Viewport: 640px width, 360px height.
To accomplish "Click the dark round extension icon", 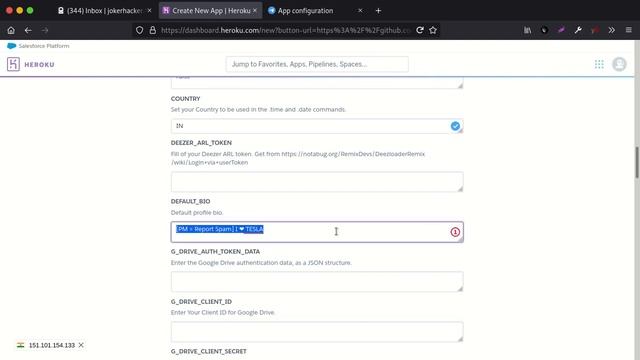I will click(544, 30).
